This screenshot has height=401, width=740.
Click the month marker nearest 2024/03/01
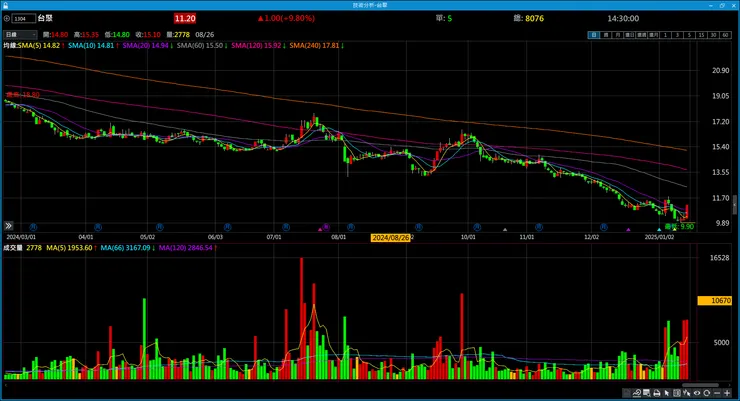point(33,227)
